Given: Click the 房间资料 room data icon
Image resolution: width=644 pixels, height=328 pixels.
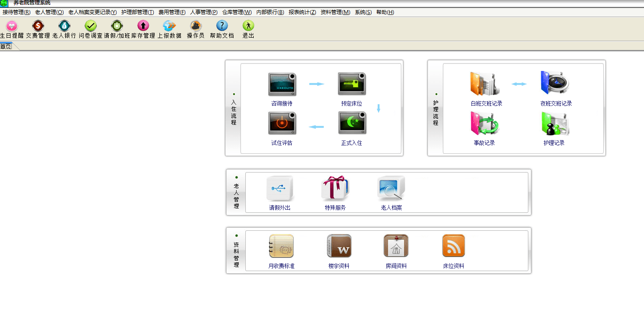Looking at the screenshot, I should (x=396, y=246).
